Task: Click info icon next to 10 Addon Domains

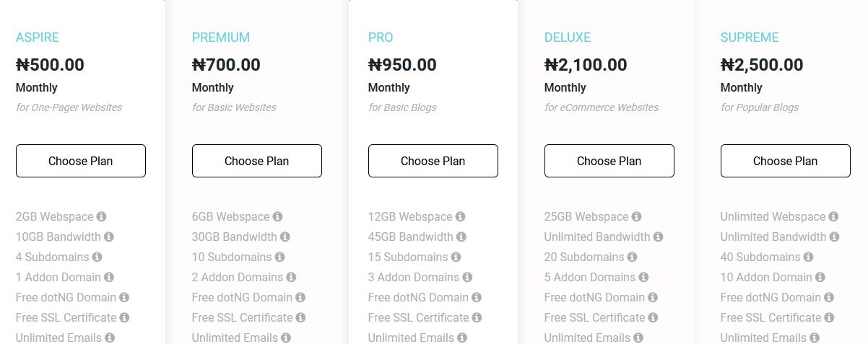Action: [x=820, y=277]
